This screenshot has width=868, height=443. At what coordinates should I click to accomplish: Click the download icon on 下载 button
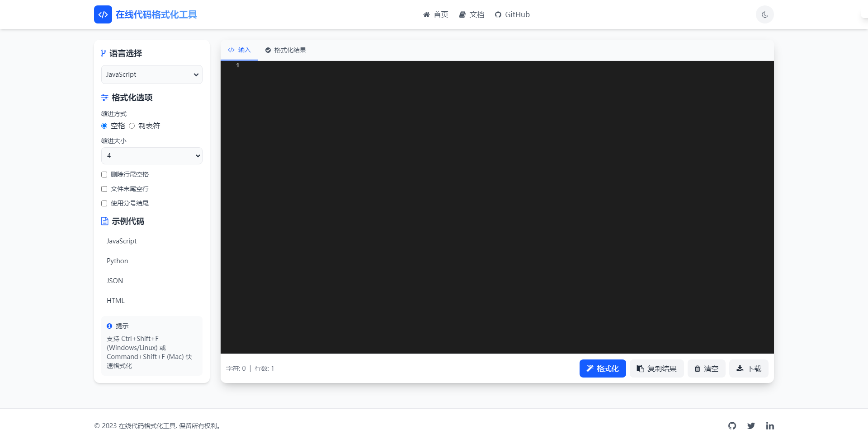pos(740,368)
